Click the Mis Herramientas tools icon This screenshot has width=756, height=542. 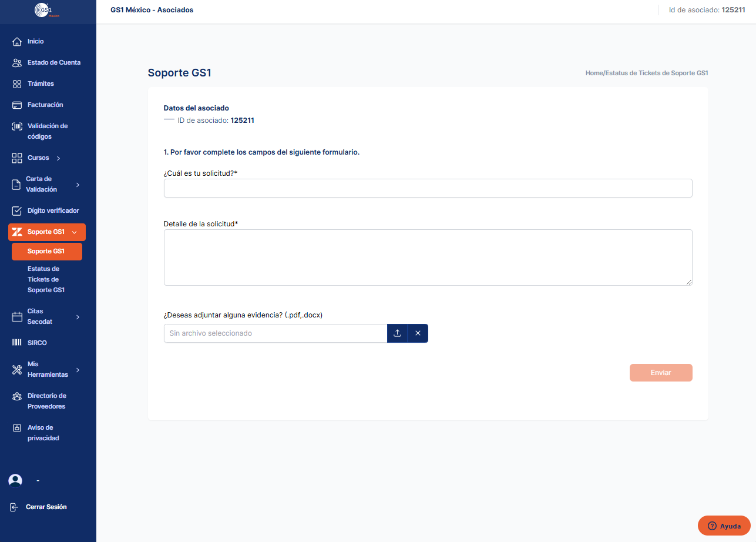coord(17,370)
